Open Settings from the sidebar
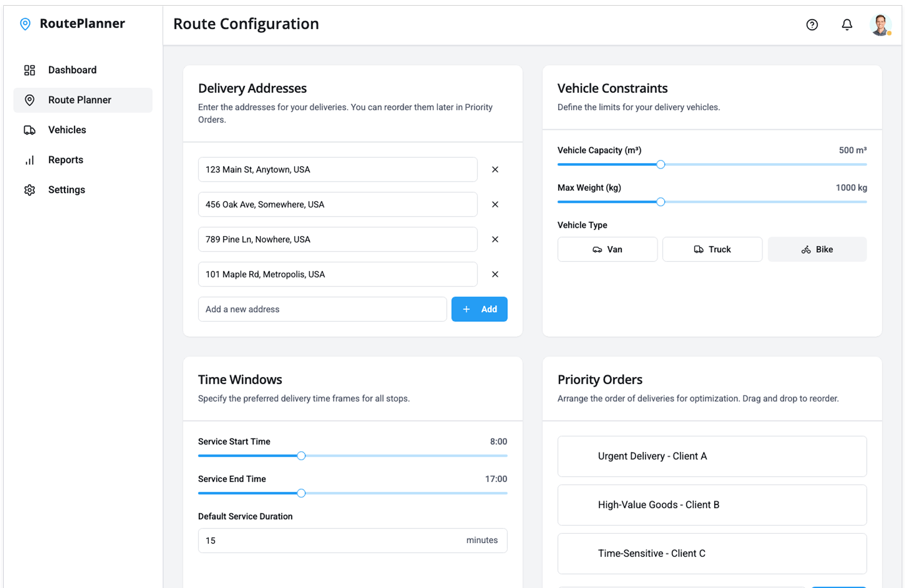This screenshot has width=905, height=588. click(66, 190)
